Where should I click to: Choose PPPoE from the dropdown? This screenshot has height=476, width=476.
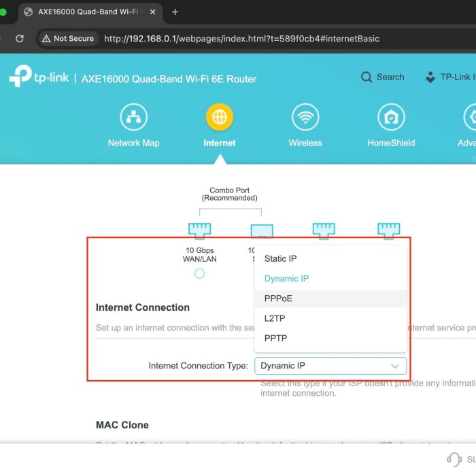click(330, 299)
